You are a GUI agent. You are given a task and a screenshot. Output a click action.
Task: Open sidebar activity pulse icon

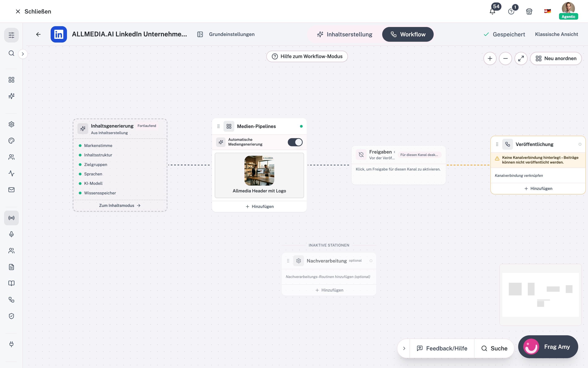coord(11,173)
